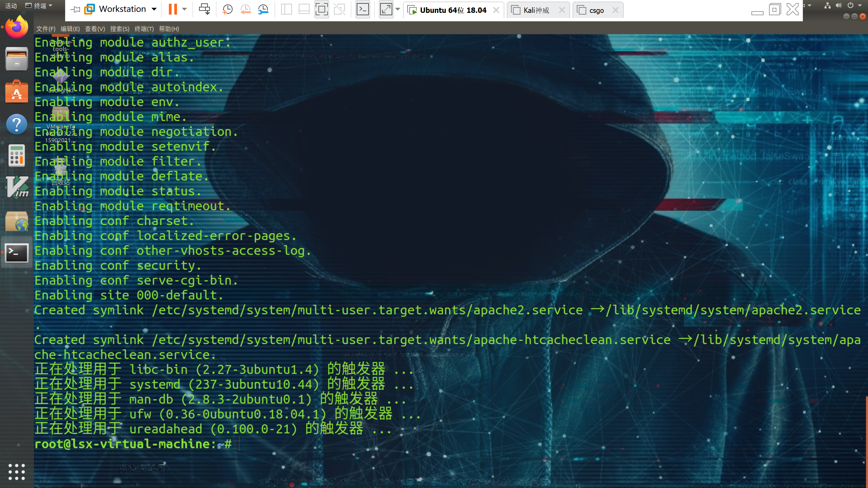Send Ctrl+Alt+Del to guest

coord(204,9)
